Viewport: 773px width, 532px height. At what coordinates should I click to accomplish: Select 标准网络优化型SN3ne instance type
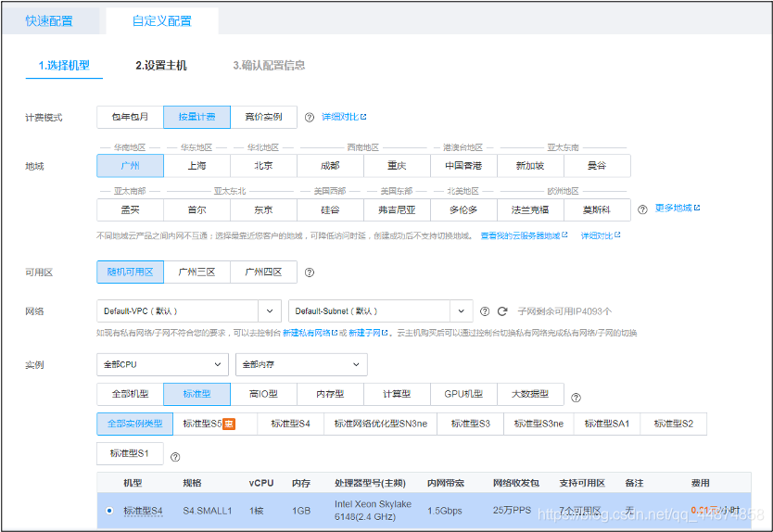pos(381,424)
